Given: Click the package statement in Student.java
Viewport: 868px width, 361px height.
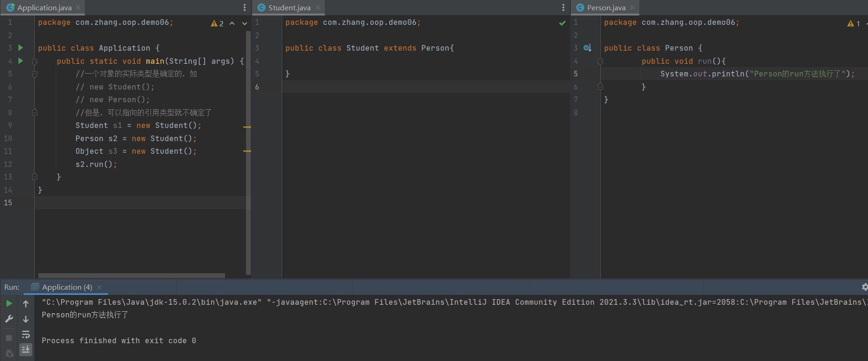Looking at the screenshot, I should tap(353, 23).
